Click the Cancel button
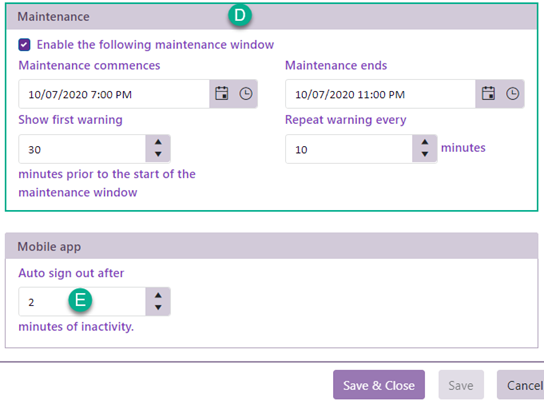Screen dimensions: 544x401 (x=521, y=385)
